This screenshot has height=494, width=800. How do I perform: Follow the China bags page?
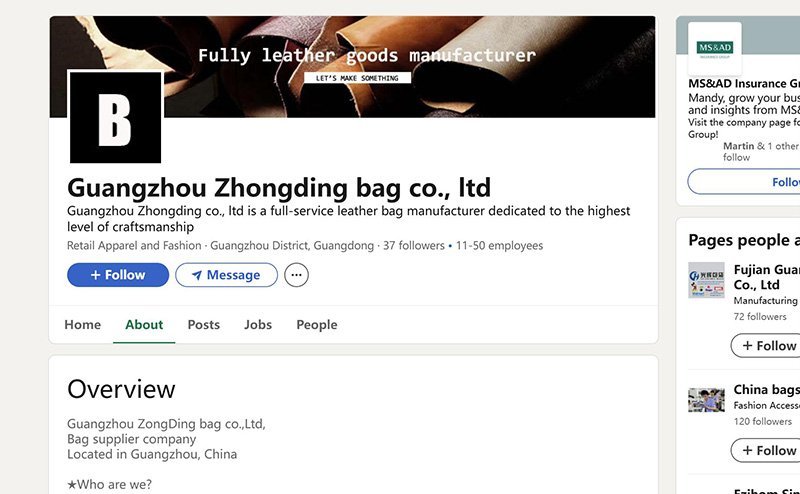pyautogui.click(x=765, y=450)
